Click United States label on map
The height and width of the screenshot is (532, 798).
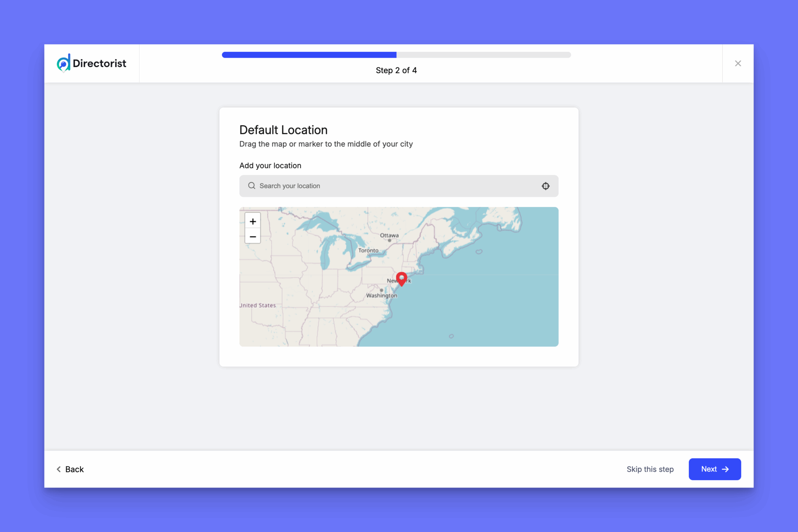coord(258,306)
